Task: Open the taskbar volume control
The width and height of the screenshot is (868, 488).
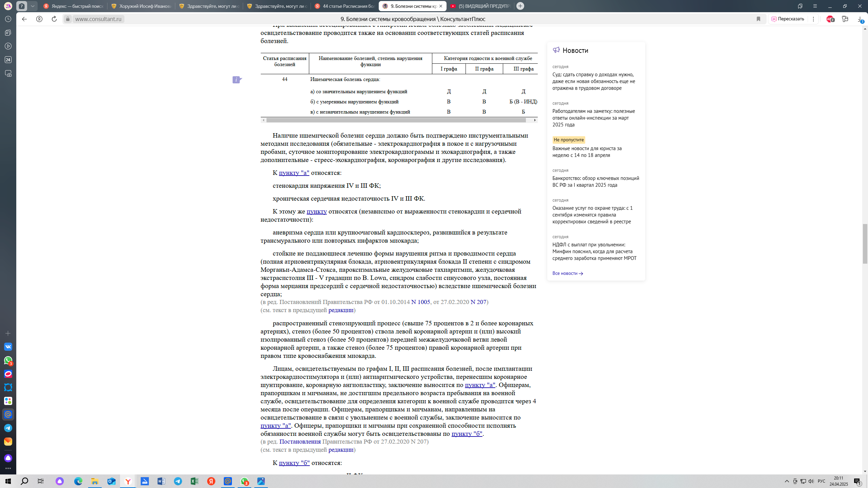Action: (811, 481)
